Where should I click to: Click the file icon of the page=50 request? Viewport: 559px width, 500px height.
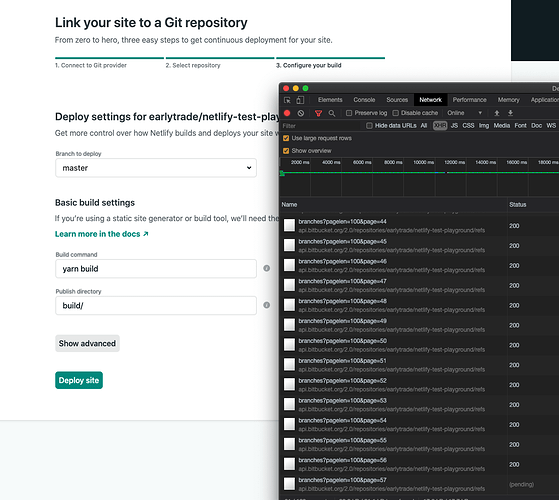tap(289, 345)
